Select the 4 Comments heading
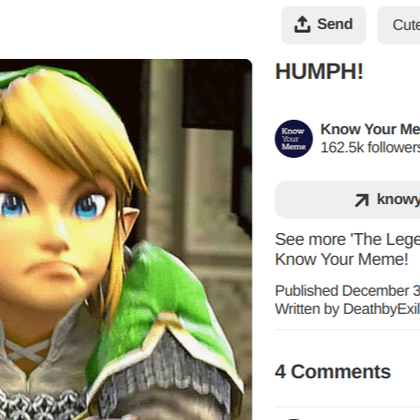 pyautogui.click(x=333, y=372)
